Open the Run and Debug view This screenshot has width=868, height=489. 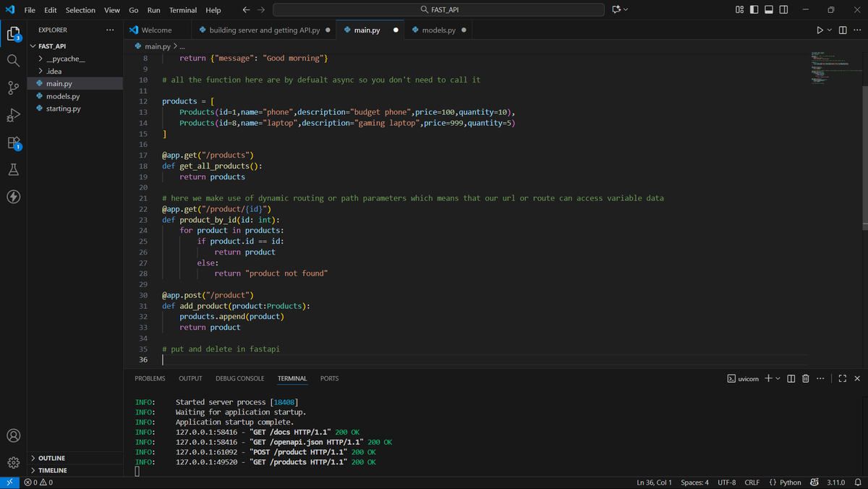click(x=13, y=116)
